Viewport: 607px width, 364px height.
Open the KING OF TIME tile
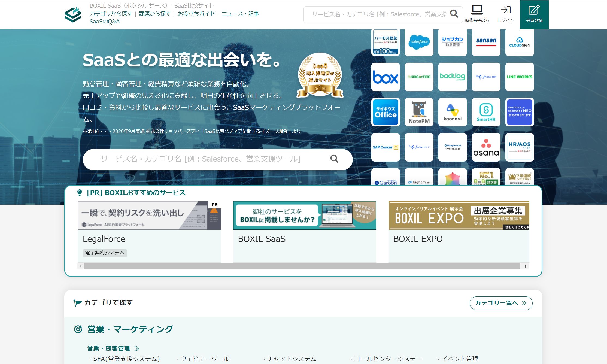419,77
